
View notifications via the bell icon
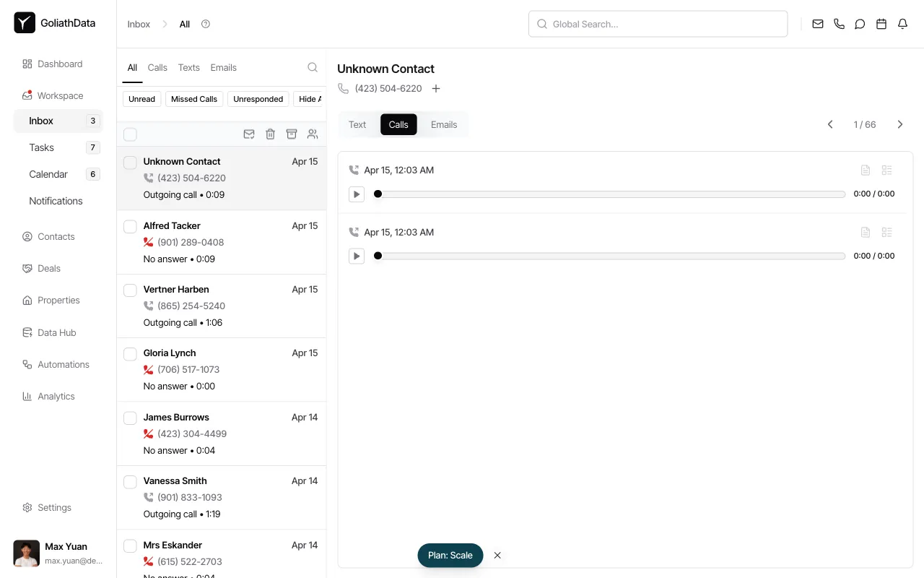(x=902, y=24)
